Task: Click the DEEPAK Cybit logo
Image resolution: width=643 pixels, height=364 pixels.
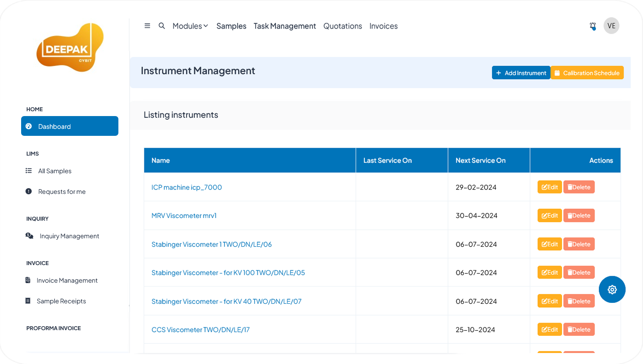Action: [70, 47]
